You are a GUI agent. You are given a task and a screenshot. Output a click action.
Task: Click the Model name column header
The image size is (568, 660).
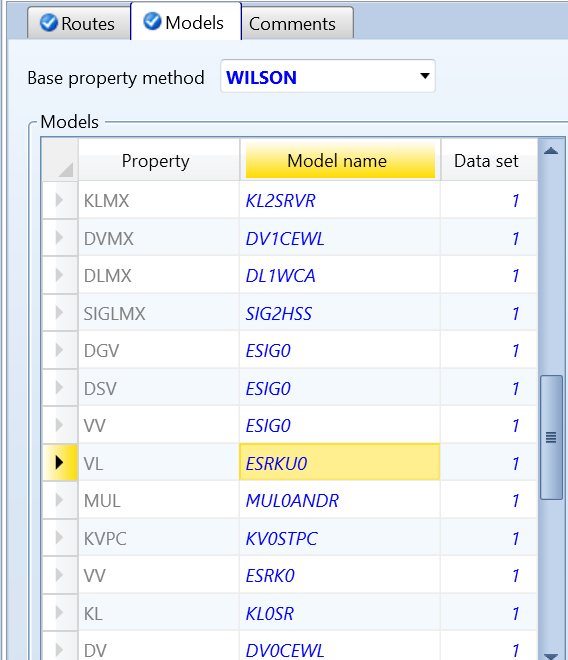pos(340,161)
